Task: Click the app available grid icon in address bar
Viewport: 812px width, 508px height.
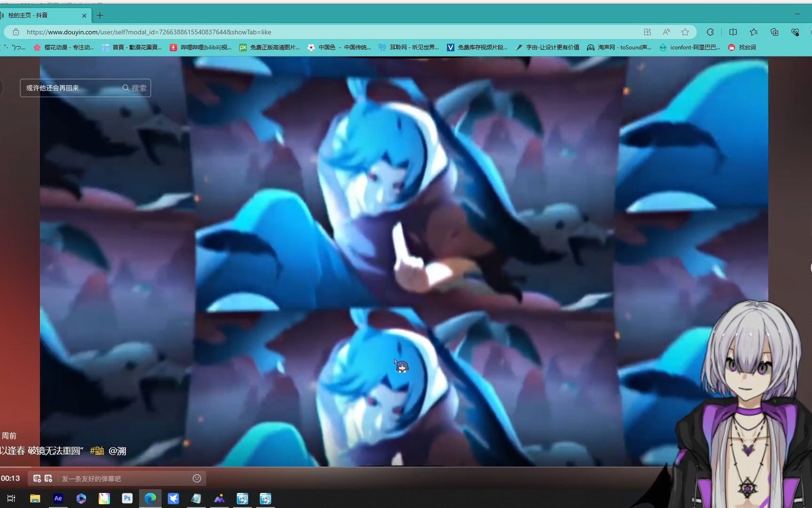Action: 648,32
